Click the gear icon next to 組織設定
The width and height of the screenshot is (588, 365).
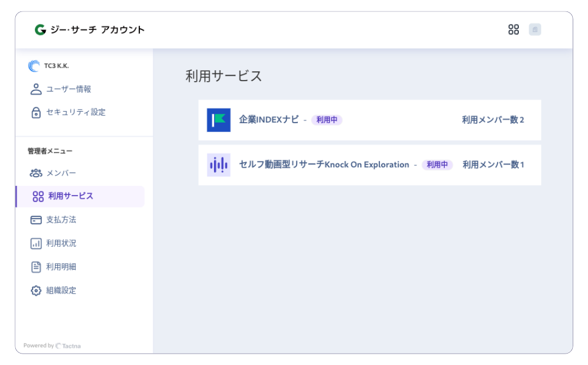pyautogui.click(x=36, y=290)
